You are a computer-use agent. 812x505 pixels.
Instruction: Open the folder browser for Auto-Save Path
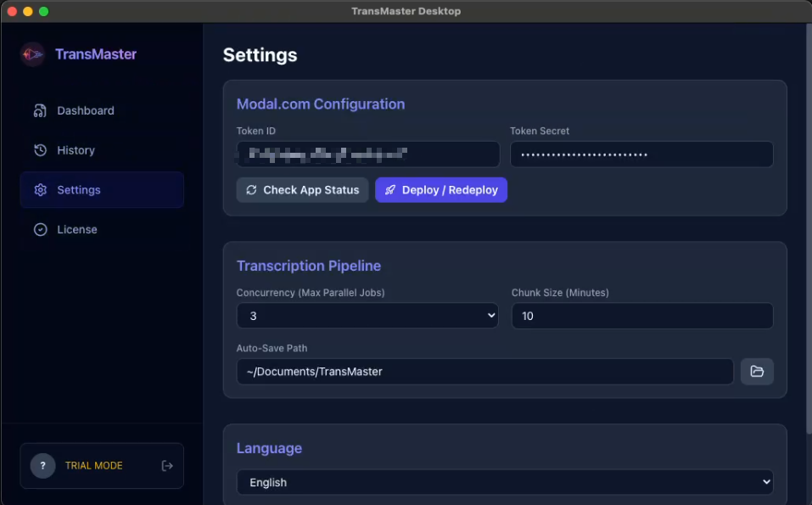tap(757, 371)
